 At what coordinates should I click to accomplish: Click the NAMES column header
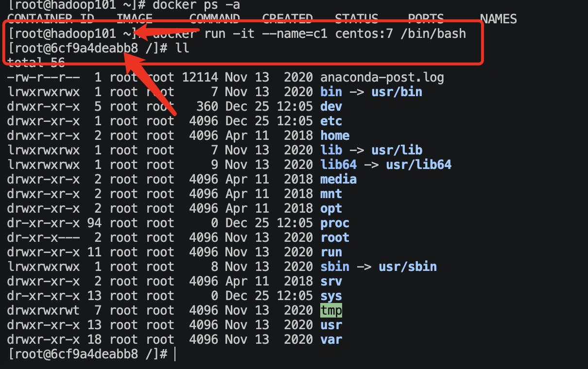[498, 19]
